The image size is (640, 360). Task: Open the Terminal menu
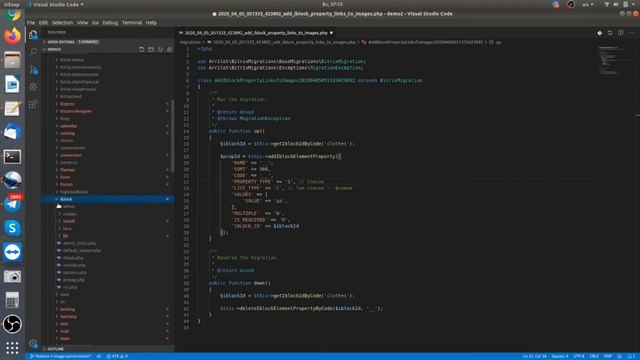pos(132,23)
